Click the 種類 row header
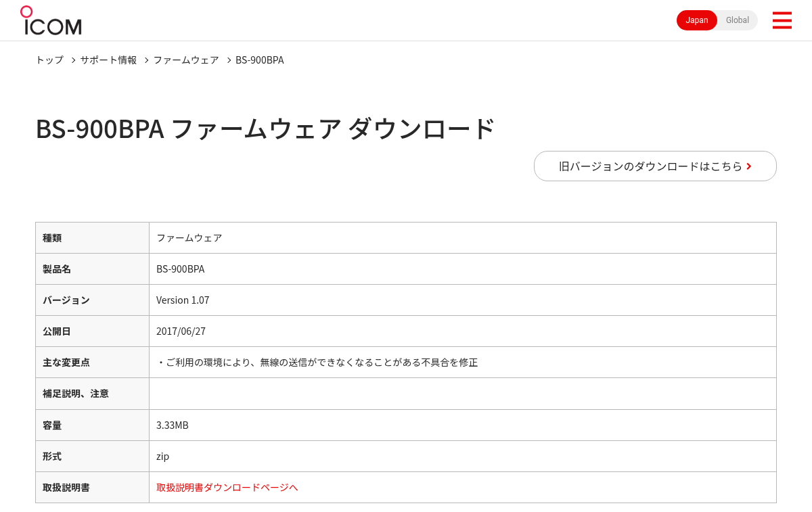Screen dimensions: 812x512 (92, 237)
